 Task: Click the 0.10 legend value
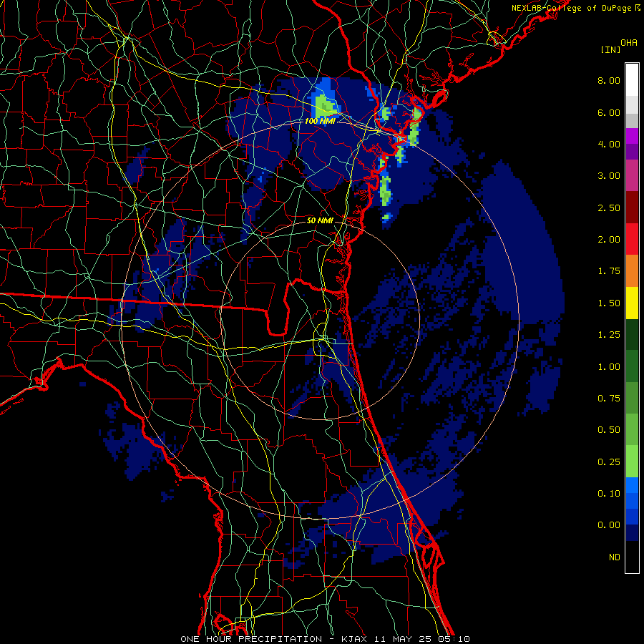(x=609, y=494)
